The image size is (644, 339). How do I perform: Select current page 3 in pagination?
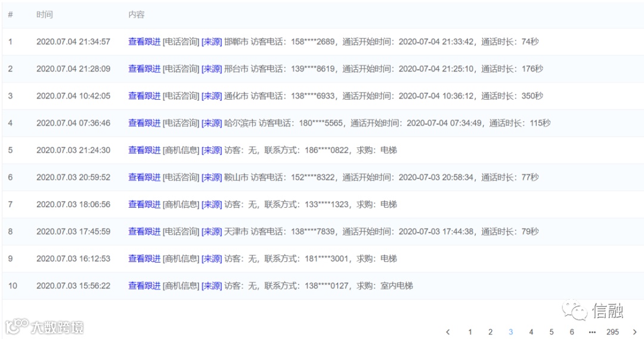510,332
